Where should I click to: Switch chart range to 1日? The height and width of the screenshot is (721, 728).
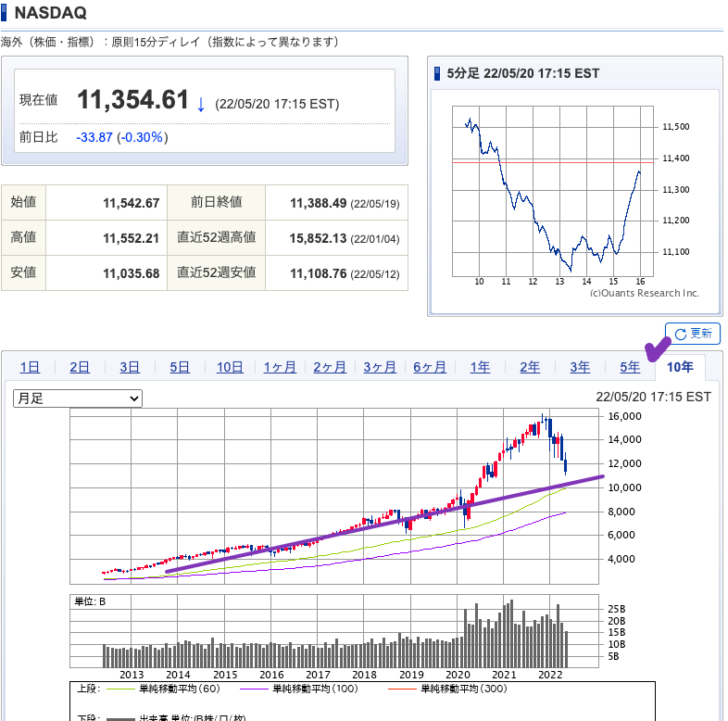pyautogui.click(x=30, y=367)
